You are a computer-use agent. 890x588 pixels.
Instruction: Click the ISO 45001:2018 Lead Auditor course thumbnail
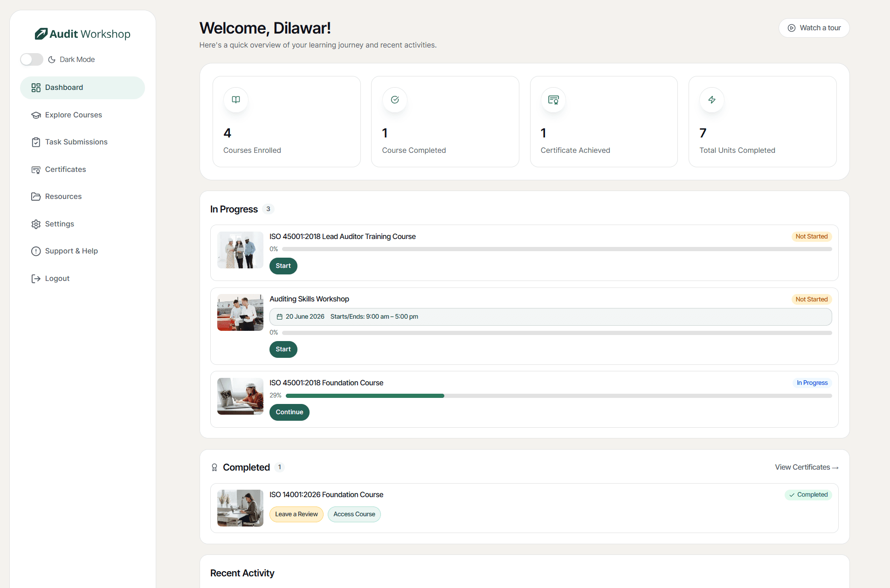pyautogui.click(x=240, y=250)
